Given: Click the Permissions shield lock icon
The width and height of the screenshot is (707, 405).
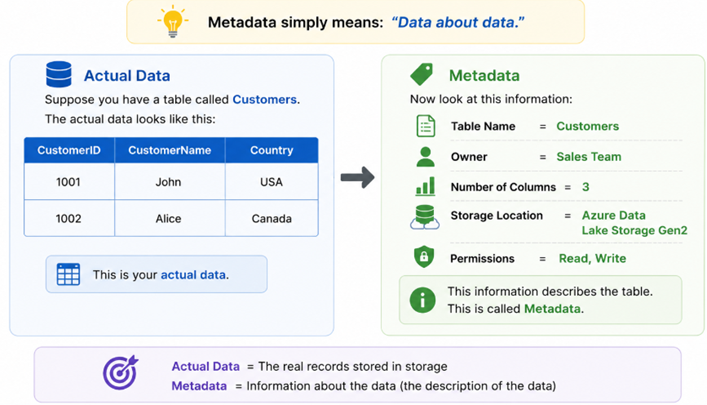Looking at the screenshot, I should [x=424, y=257].
